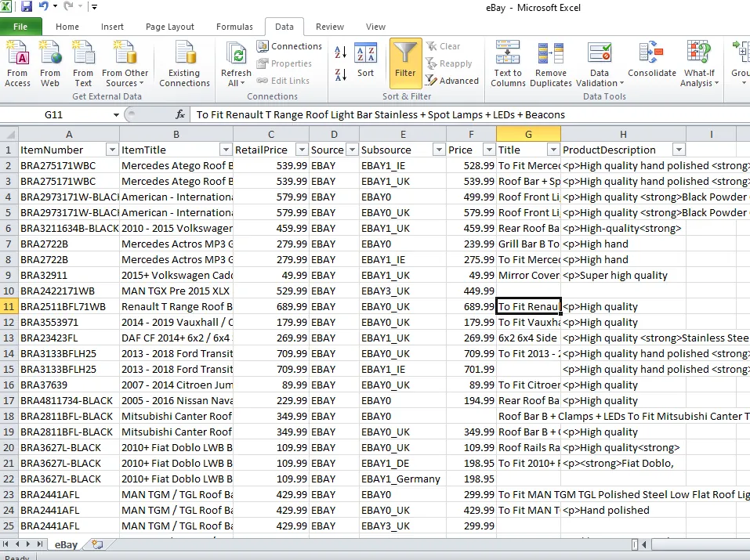Viewport: 750px width, 560px height.
Task: Click the From Text icon
Action: click(83, 64)
